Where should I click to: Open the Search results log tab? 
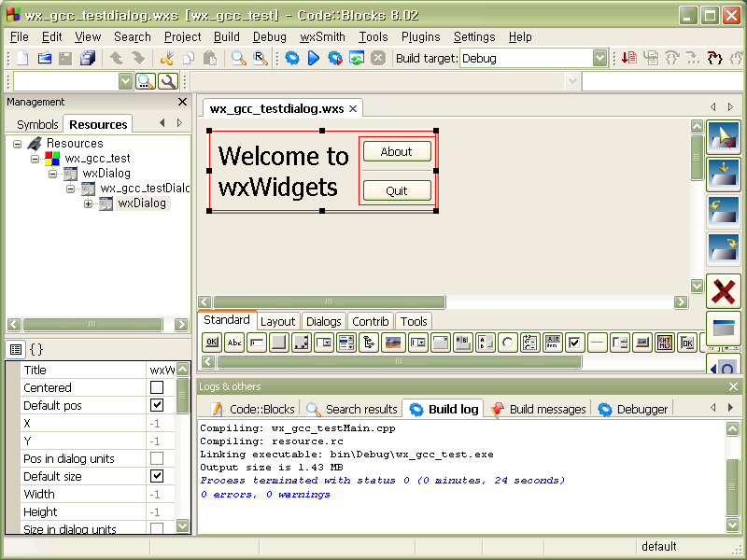(352, 409)
